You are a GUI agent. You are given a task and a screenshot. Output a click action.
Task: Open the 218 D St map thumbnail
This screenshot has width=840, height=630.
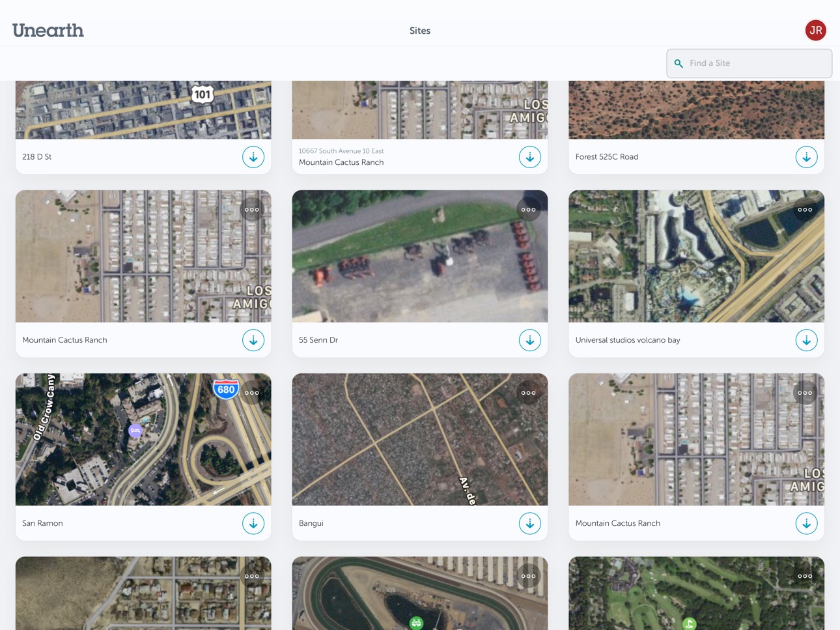coord(143,110)
